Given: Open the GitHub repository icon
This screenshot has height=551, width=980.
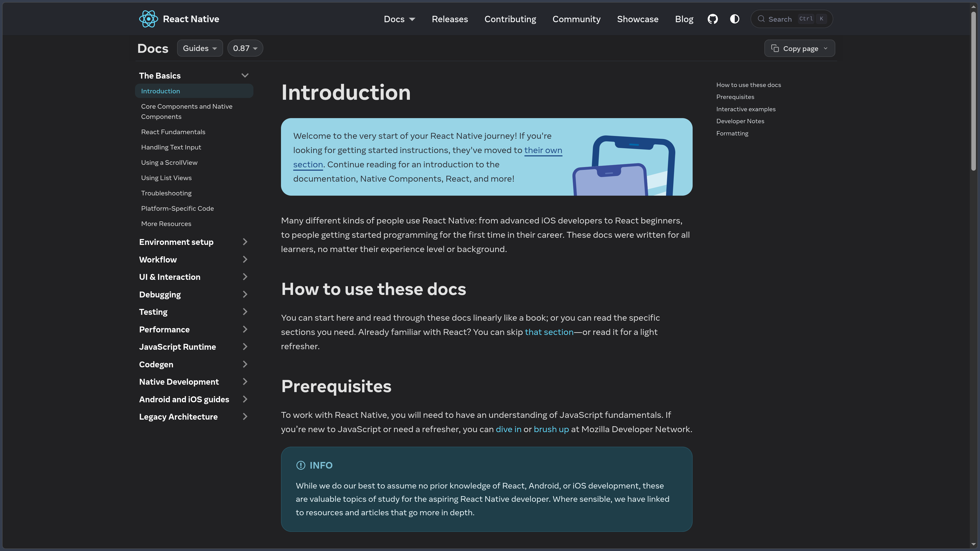Looking at the screenshot, I should [x=713, y=19].
